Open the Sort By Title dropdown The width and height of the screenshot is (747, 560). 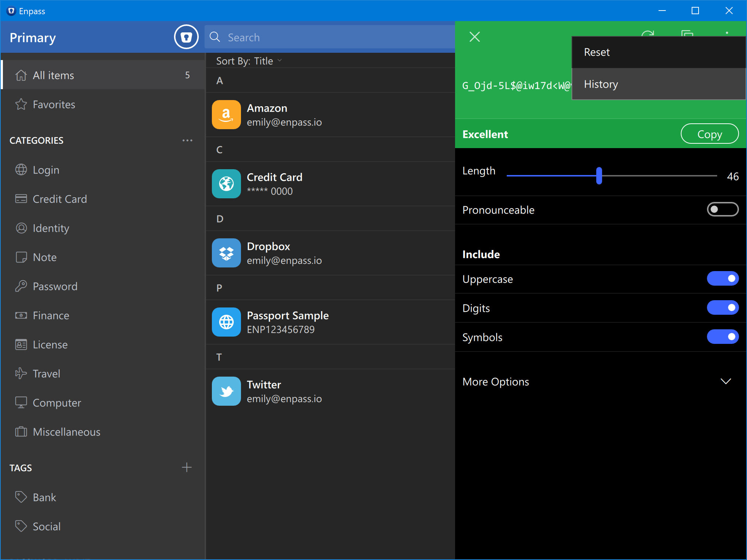(x=249, y=61)
